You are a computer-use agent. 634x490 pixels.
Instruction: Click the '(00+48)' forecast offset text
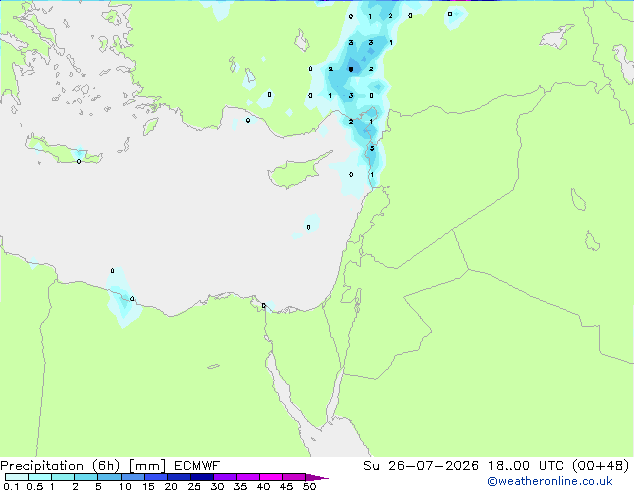(601, 466)
